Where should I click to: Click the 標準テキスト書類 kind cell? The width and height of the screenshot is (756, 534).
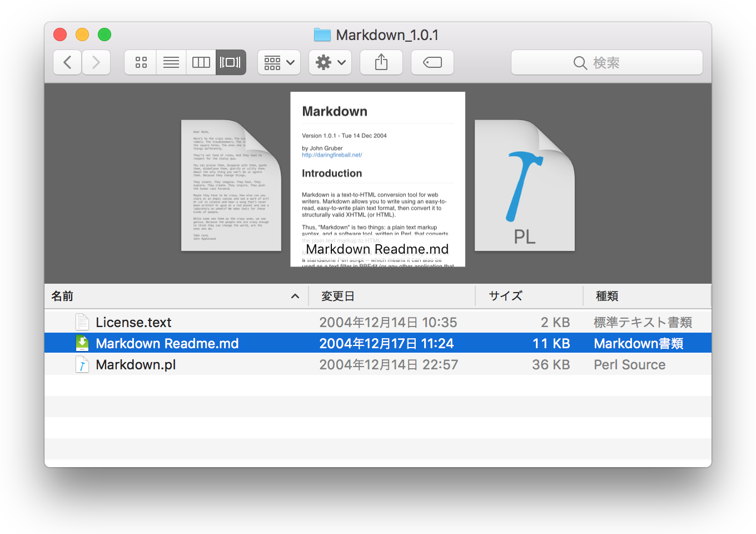[x=643, y=322]
